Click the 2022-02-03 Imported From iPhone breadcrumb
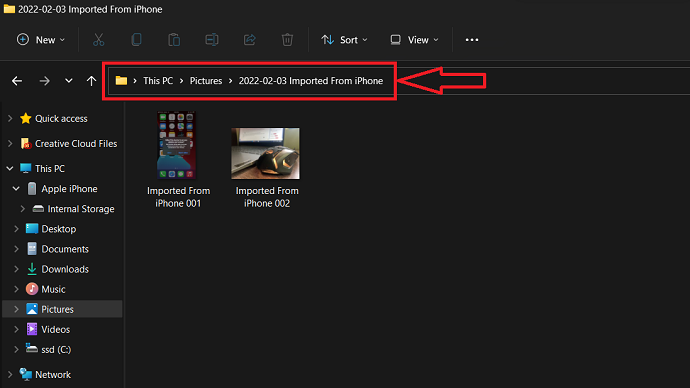Image resolution: width=690 pixels, height=388 pixels. 311,81
